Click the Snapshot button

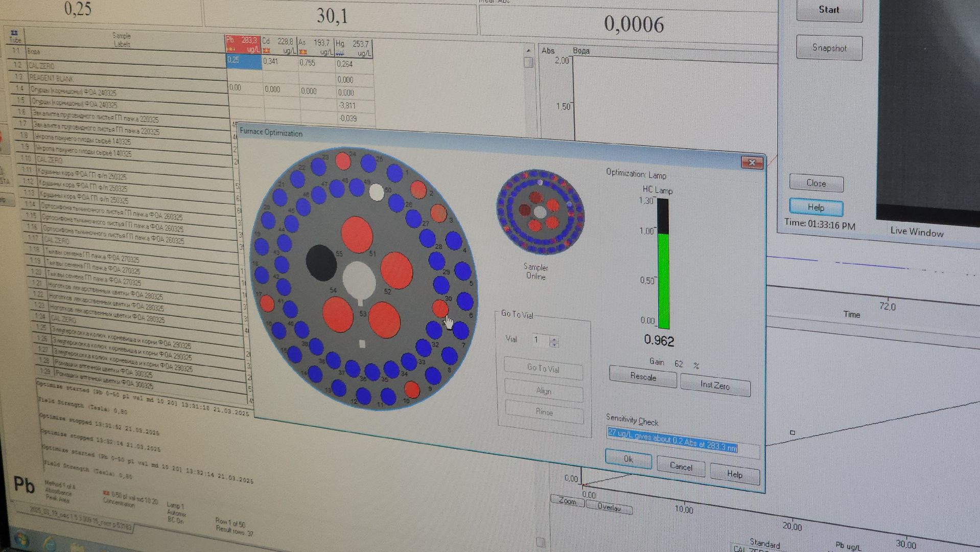(x=829, y=48)
